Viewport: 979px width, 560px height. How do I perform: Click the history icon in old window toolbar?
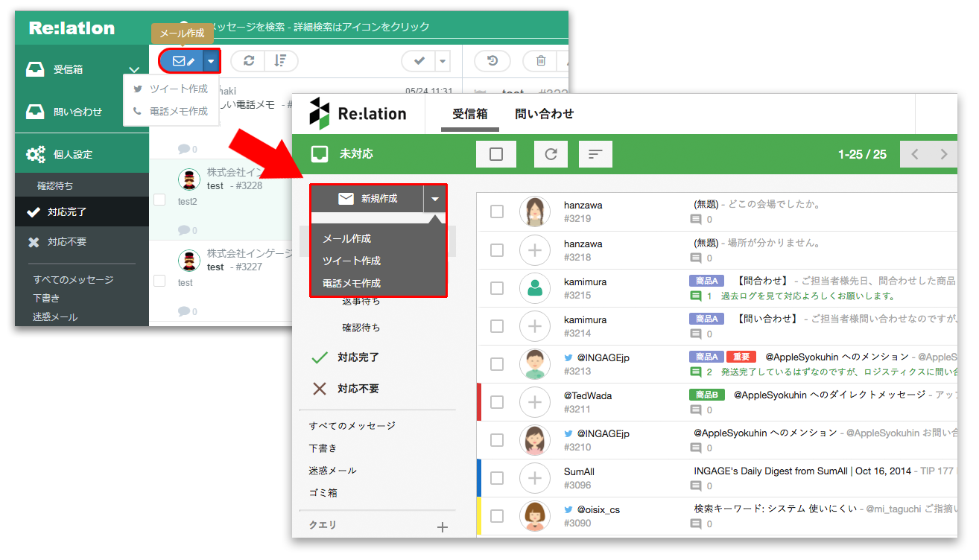pos(492,61)
